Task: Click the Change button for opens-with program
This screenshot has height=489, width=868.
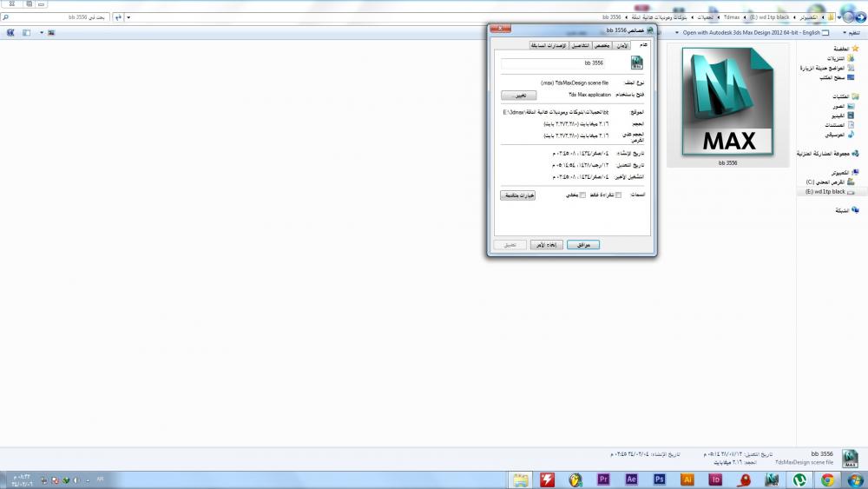Action: point(519,96)
